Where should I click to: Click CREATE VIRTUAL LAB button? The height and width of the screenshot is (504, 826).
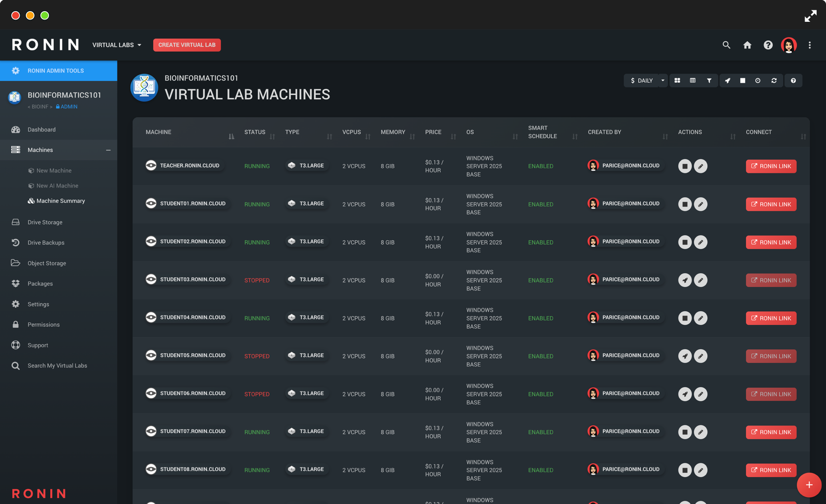(x=187, y=45)
